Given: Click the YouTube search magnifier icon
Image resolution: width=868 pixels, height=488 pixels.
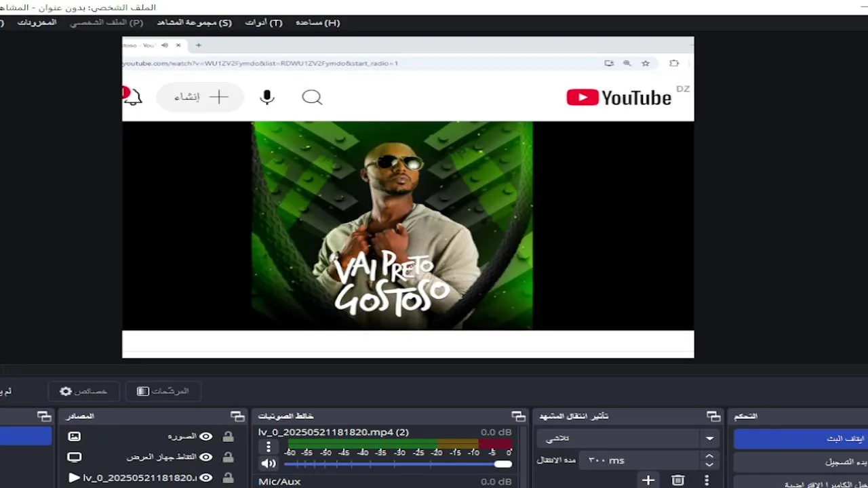Looking at the screenshot, I should (x=312, y=98).
